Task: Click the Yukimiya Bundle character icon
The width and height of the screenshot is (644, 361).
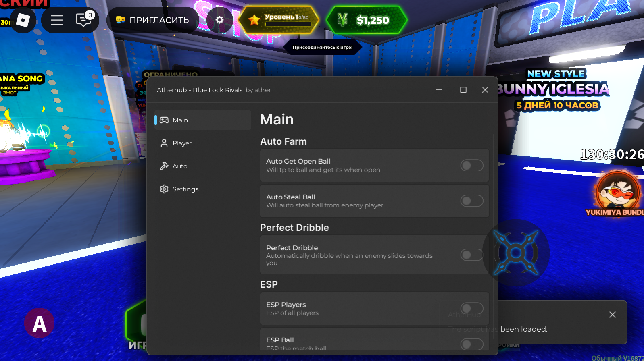Action: click(617, 193)
